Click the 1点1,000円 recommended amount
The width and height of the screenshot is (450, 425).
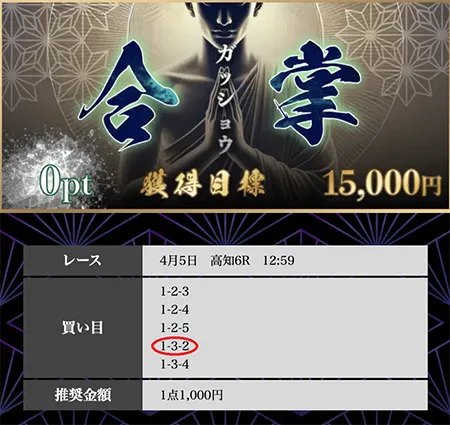pyautogui.click(x=191, y=395)
